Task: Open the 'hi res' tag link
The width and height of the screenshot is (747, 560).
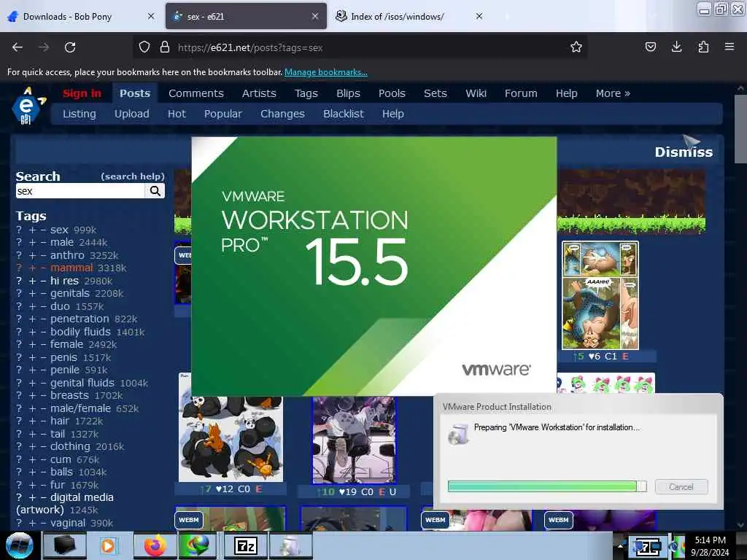Action: click(64, 281)
